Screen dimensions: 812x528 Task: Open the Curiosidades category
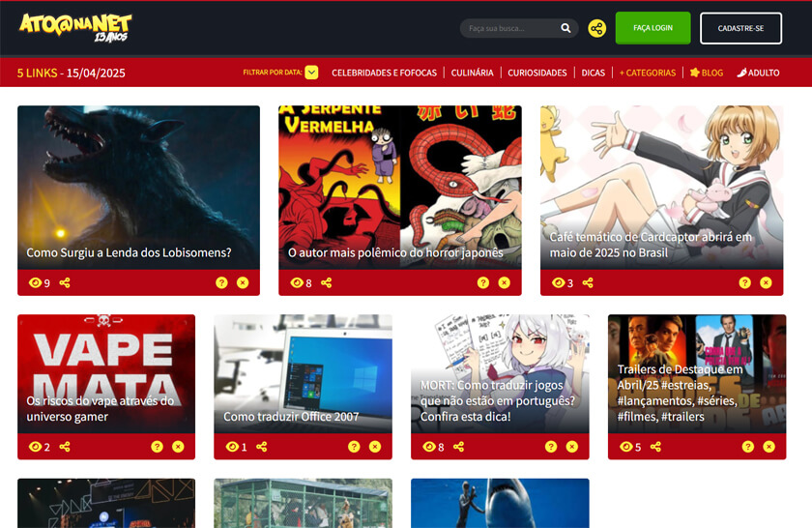tap(537, 73)
